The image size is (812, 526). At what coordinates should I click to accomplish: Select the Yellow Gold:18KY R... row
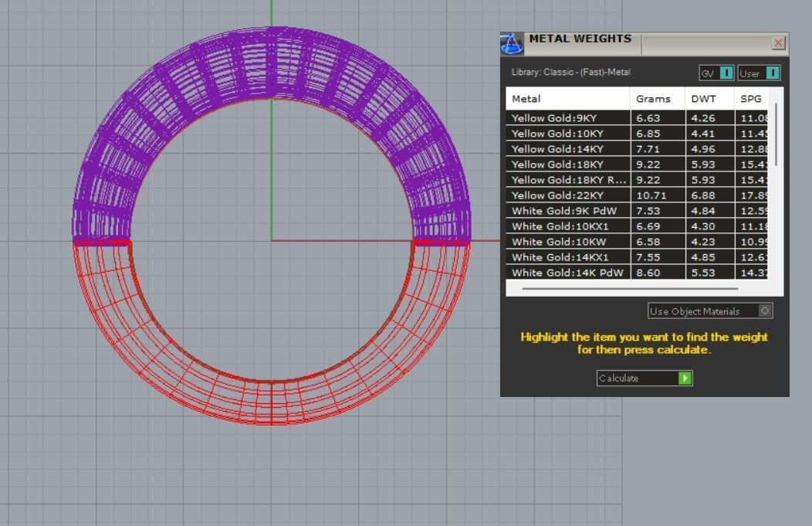coord(637,180)
